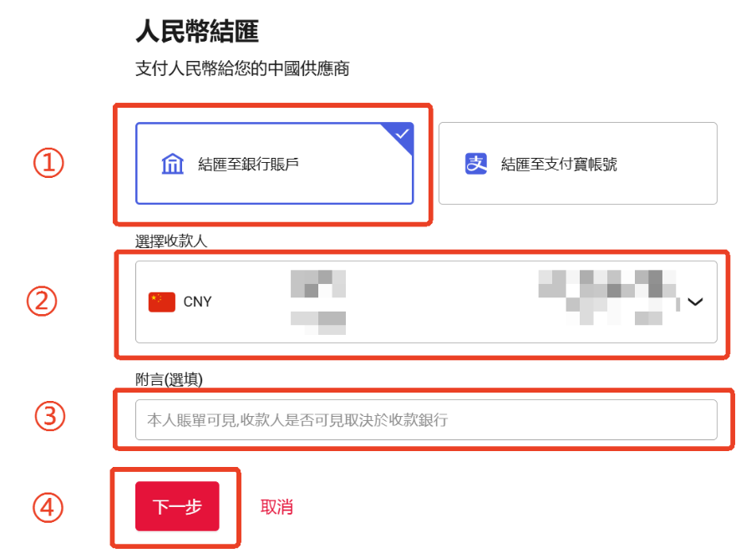Click the circled number 3 annotation
The height and width of the screenshot is (553, 756).
click(49, 416)
